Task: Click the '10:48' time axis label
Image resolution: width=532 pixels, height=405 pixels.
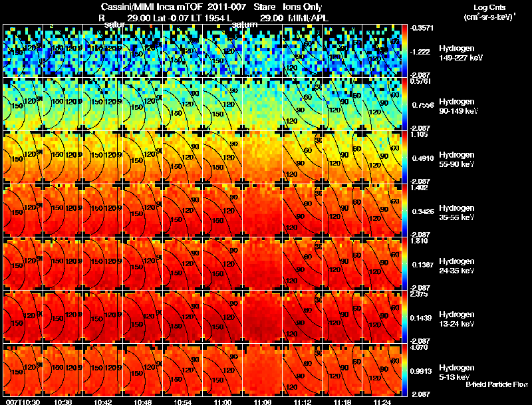Action: 143,402
